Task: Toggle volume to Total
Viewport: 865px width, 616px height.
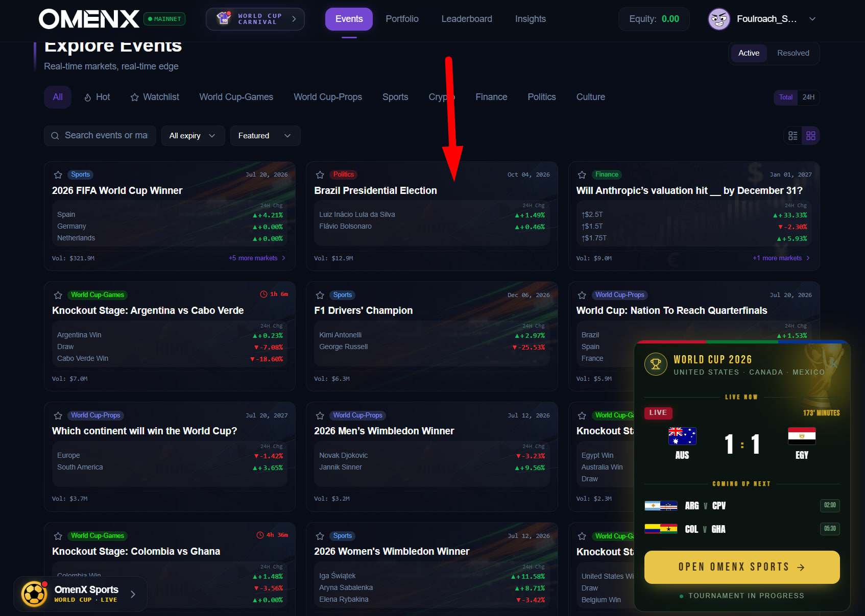Action: [x=786, y=97]
